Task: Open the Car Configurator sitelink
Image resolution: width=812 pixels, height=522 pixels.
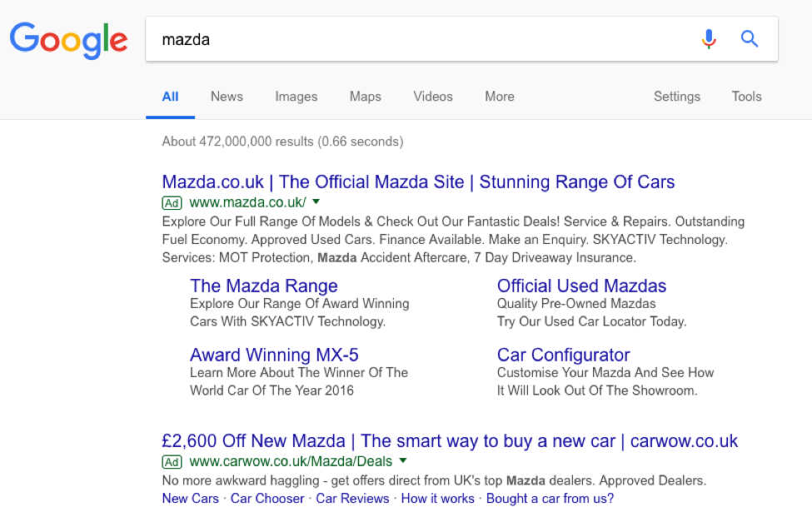Action: tap(564, 355)
